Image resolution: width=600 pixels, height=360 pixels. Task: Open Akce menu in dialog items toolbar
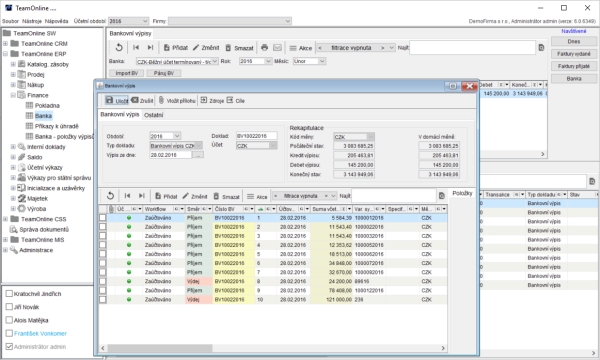[257, 197]
